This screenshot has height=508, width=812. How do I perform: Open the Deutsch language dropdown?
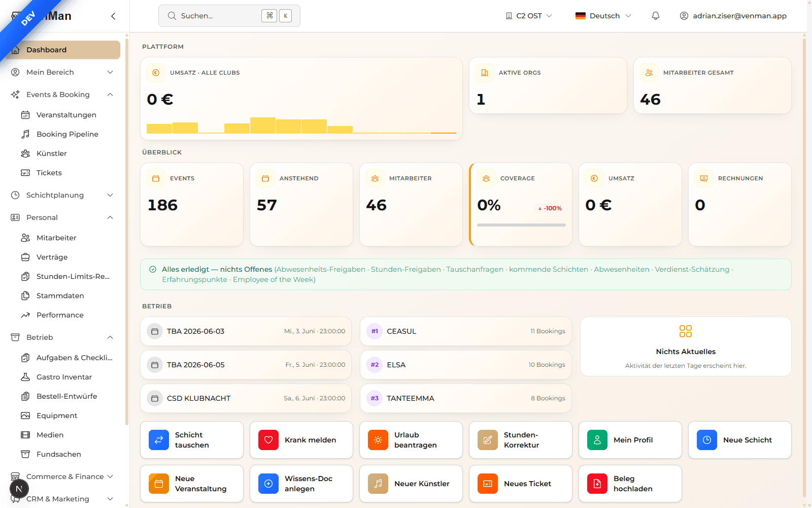coord(603,16)
